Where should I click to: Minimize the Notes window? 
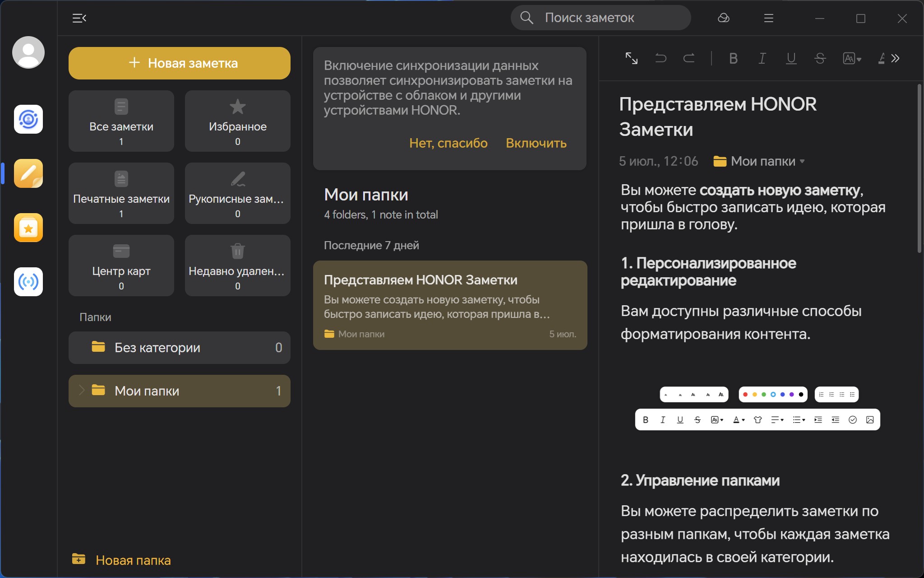820,18
